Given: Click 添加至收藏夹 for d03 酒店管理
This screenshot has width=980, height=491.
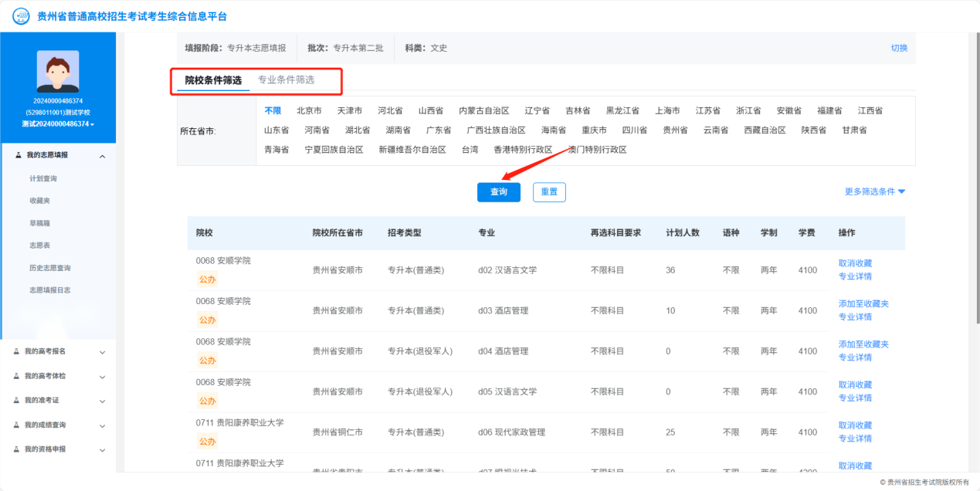Looking at the screenshot, I should (863, 303).
